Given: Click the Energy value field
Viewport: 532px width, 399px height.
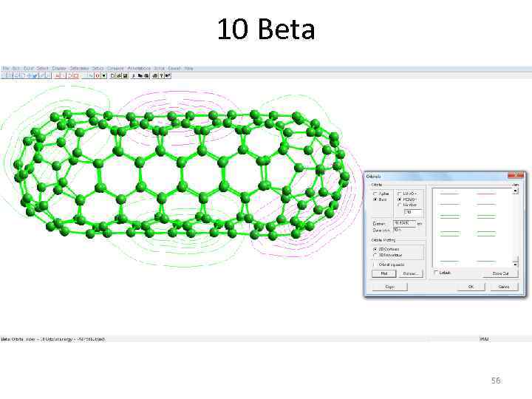Looking at the screenshot, I should [x=404, y=223].
